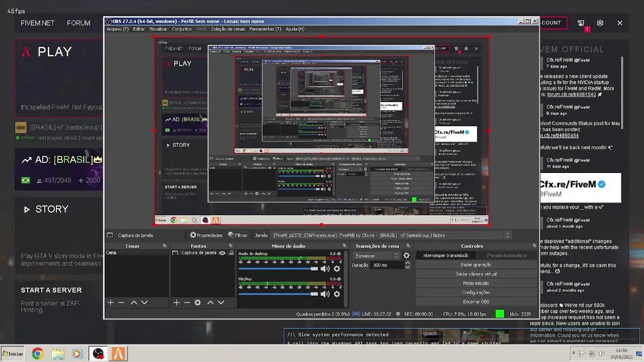Open Arquivo (F) menu

click(117, 29)
